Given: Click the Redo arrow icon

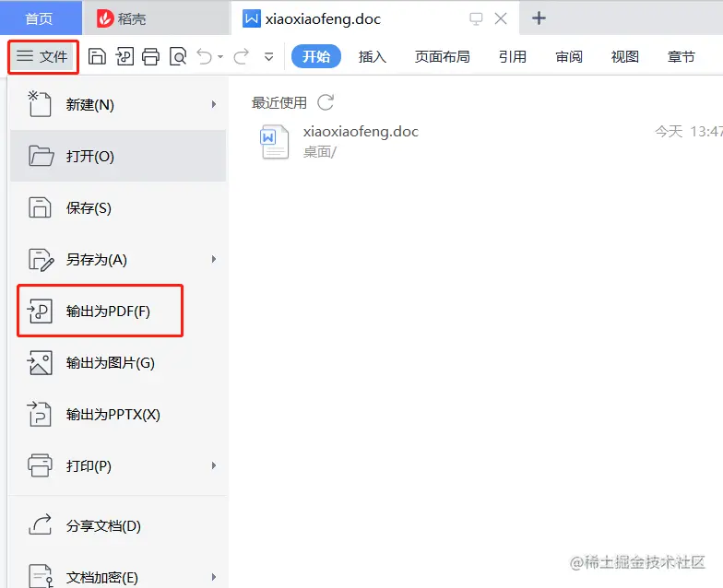Looking at the screenshot, I should tap(242, 57).
